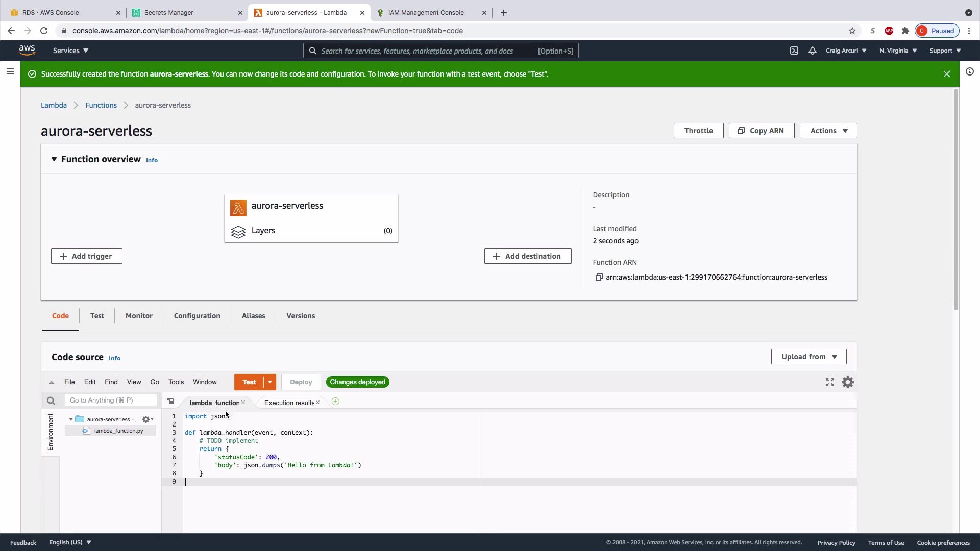The width and height of the screenshot is (980, 551).
Task: Open the hamburger side navigation menu
Action: pos(10,72)
